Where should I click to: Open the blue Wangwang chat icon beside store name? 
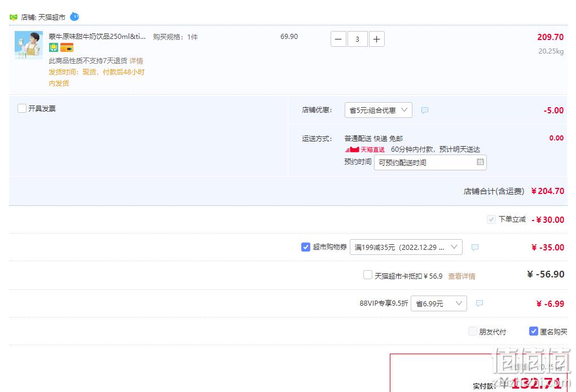[74, 16]
